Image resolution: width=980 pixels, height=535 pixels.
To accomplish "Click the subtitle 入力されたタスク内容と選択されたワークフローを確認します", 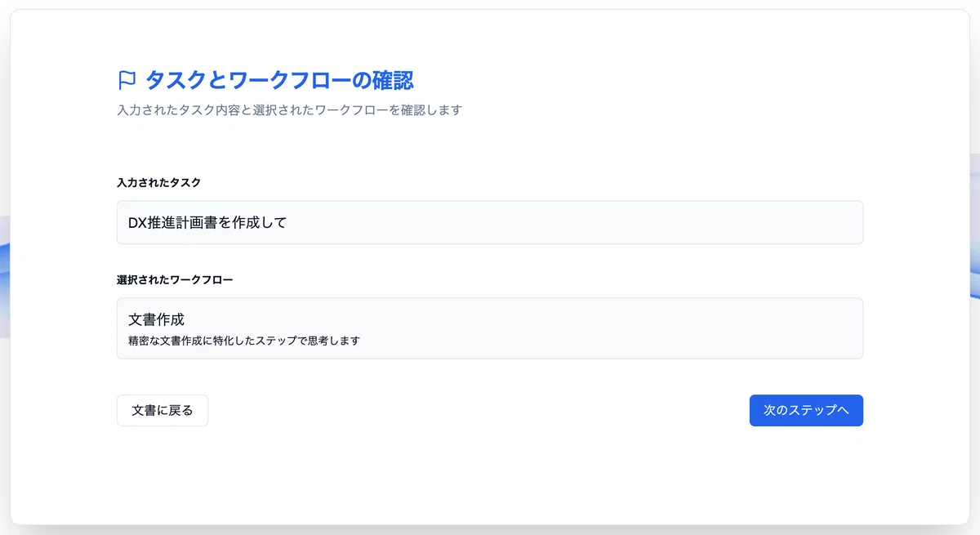I will [290, 109].
